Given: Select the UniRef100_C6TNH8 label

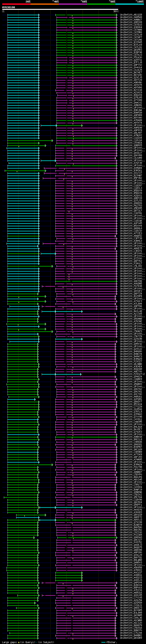Looking at the screenshot, I should [131, 30].
